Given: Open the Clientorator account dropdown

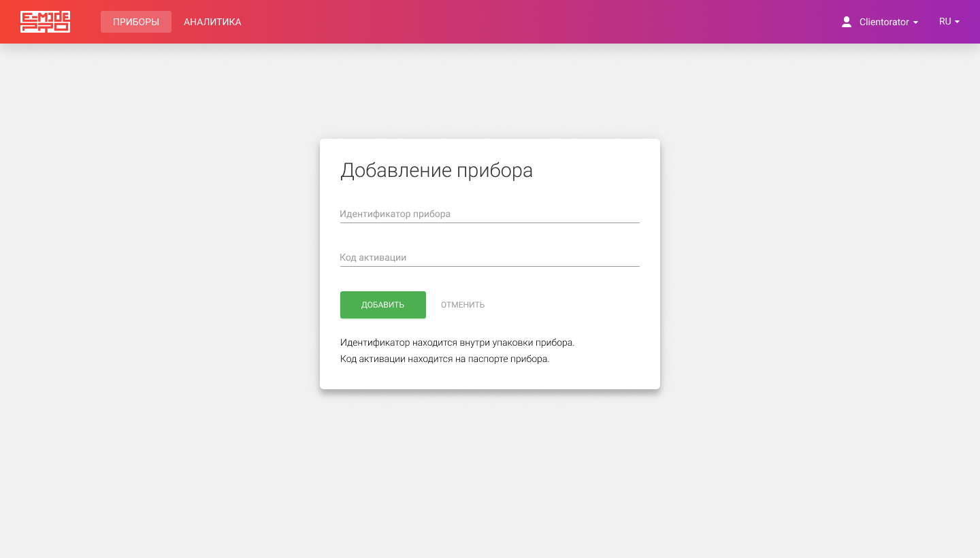Looking at the screenshot, I should [x=885, y=22].
